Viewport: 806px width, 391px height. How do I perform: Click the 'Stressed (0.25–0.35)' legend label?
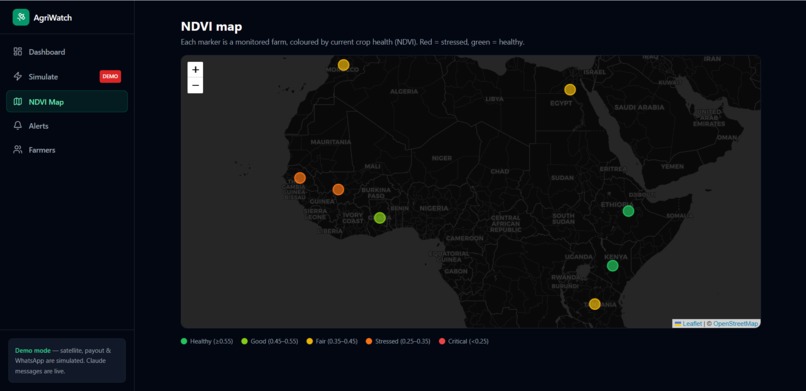[402, 341]
